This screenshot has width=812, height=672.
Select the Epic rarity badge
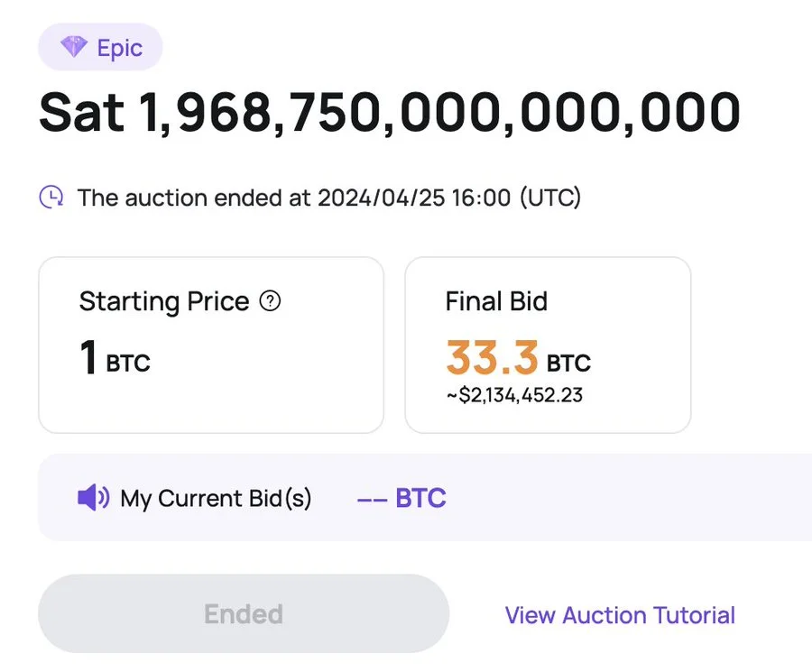[100, 47]
